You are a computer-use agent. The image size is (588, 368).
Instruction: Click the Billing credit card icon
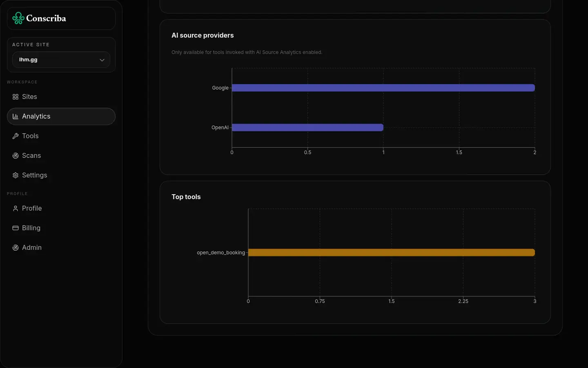16,228
